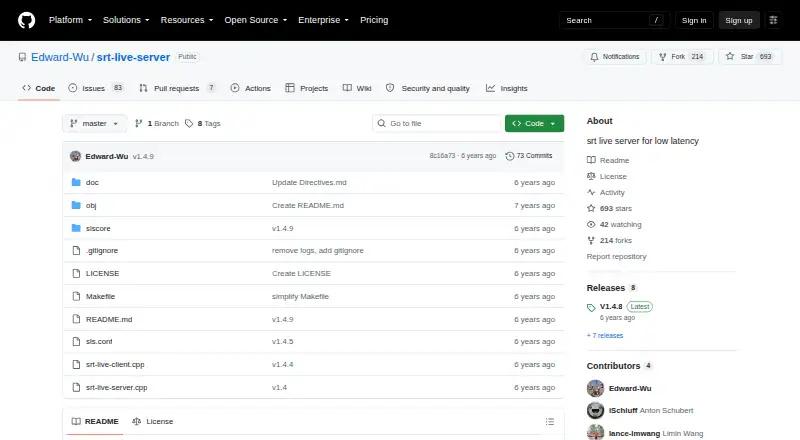This screenshot has height=440, width=800.
Task: Open srt-live-server.cpp file
Action: (117, 387)
